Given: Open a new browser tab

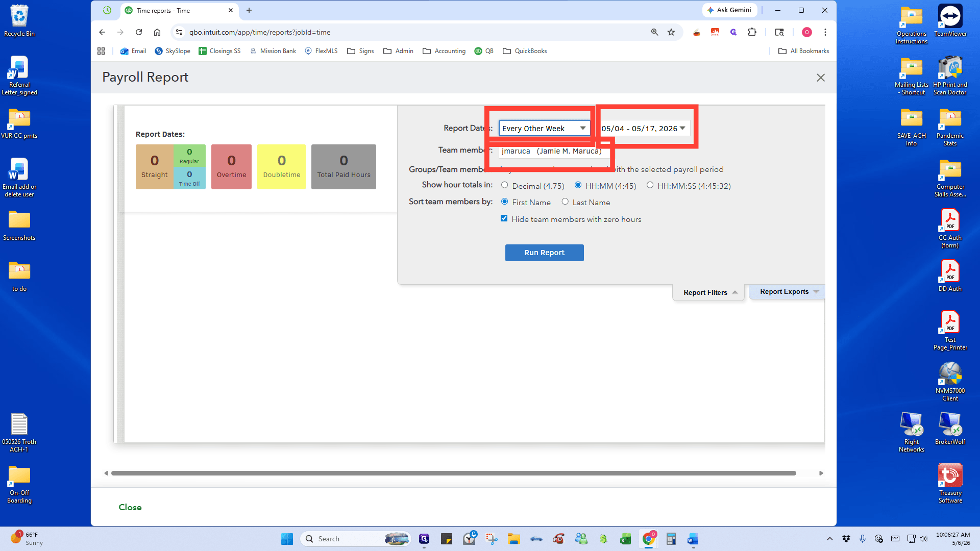Looking at the screenshot, I should click(249, 10).
